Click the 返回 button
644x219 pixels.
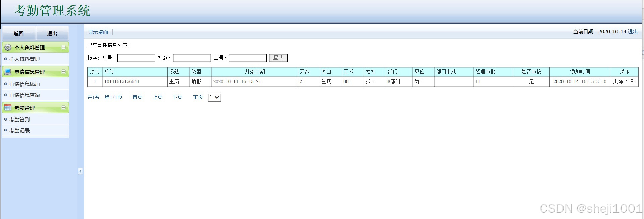pyautogui.click(x=19, y=33)
